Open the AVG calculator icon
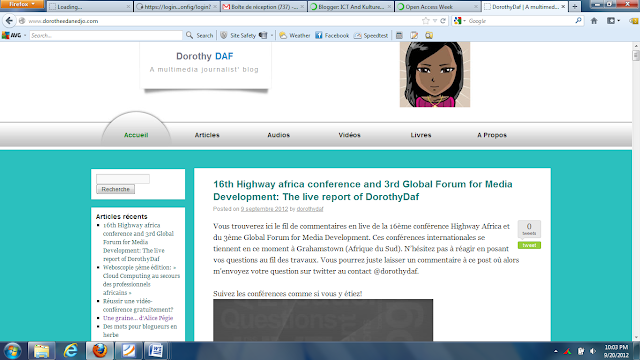The image size is (640, 360). pos(399,36)
